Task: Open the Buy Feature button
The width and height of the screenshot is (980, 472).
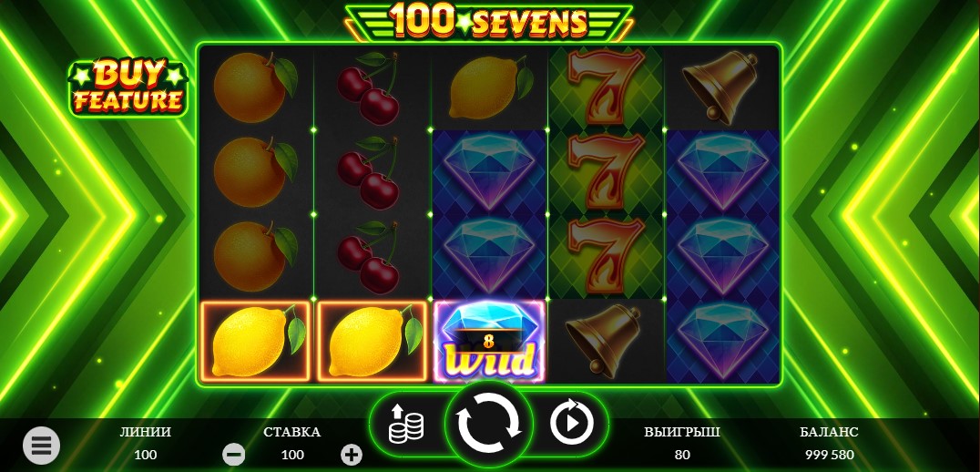Action: point(128,88)
